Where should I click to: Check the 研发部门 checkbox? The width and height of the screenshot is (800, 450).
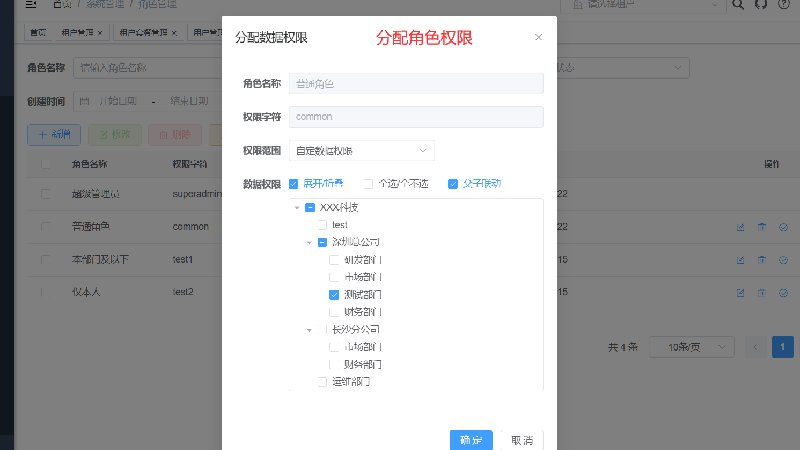334,260
